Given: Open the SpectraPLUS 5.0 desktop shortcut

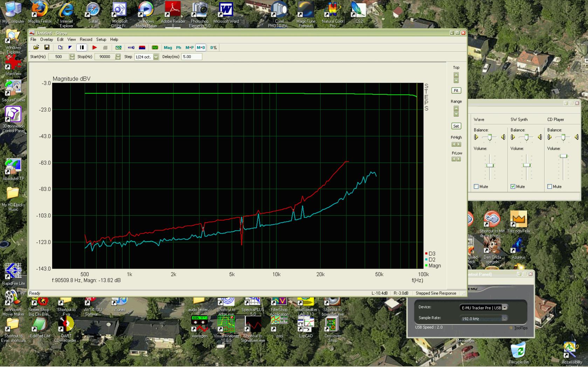Looking at the screenshot, I should point(253,307).
